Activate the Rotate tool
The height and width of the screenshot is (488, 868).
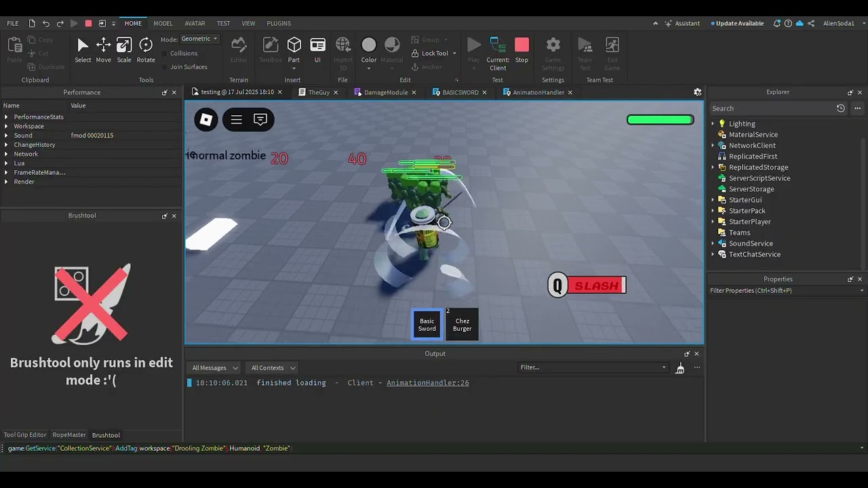click(146, 50)
